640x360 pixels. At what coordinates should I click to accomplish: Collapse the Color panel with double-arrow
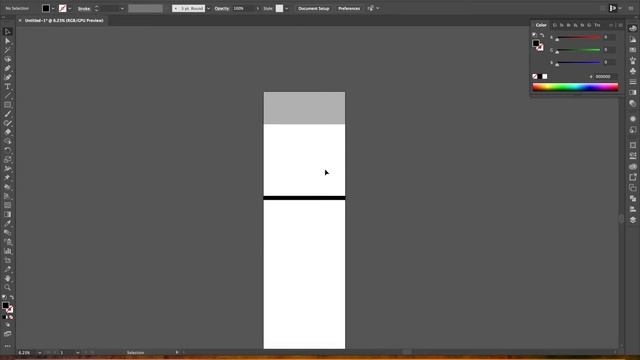[611, 25]
